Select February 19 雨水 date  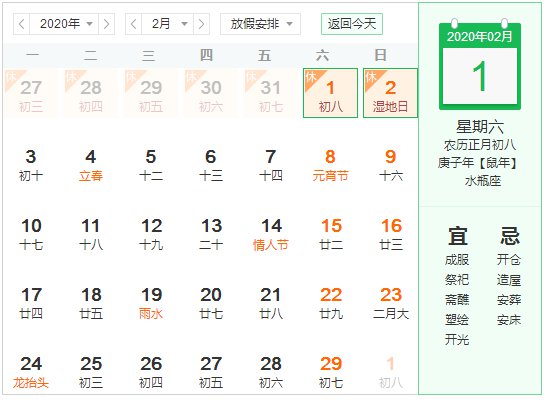151,304
